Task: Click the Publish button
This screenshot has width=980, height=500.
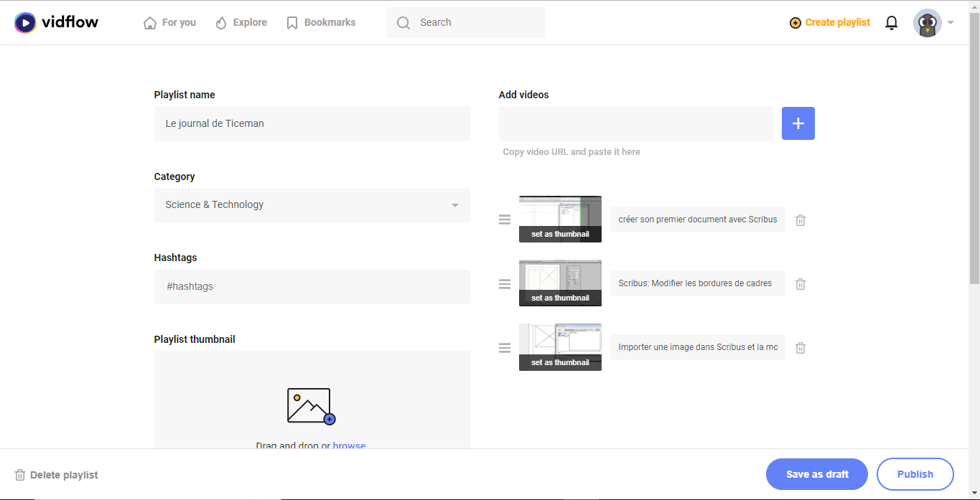Action: pos(915,474)
